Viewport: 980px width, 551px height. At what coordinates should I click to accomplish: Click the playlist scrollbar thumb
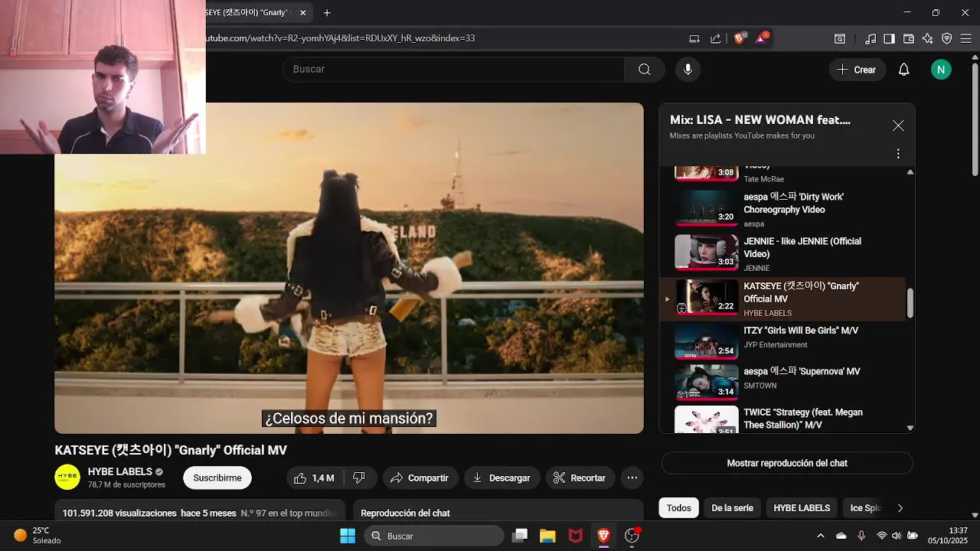[x=910, y=303]
